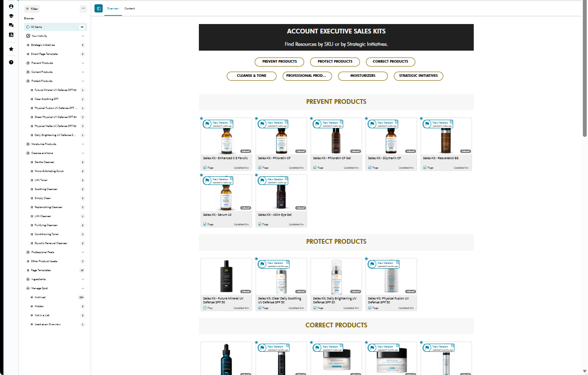Switch to the Content tab
588x375 pixels.
click(130, 9)
